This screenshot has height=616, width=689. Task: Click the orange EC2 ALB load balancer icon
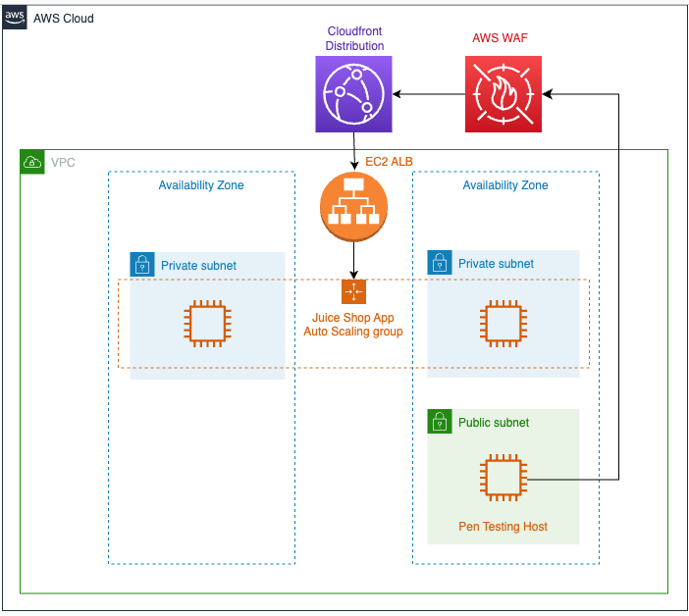click(353, 206)
